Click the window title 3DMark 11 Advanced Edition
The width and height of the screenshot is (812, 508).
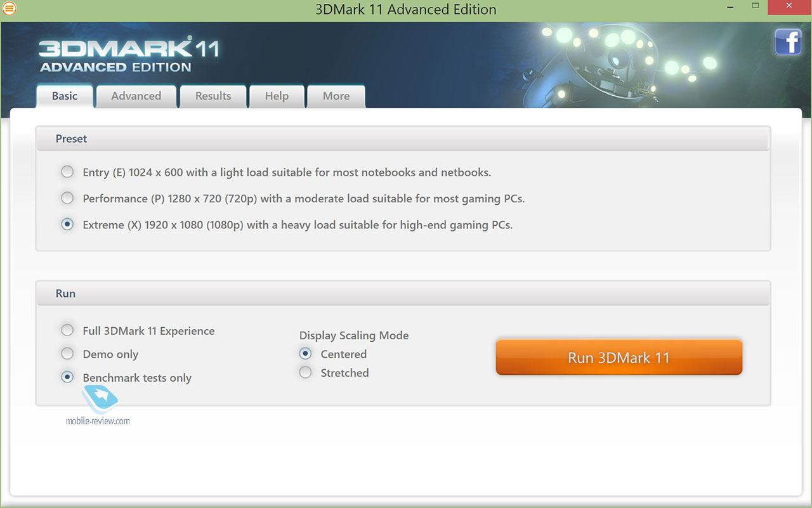coord(406,10)
